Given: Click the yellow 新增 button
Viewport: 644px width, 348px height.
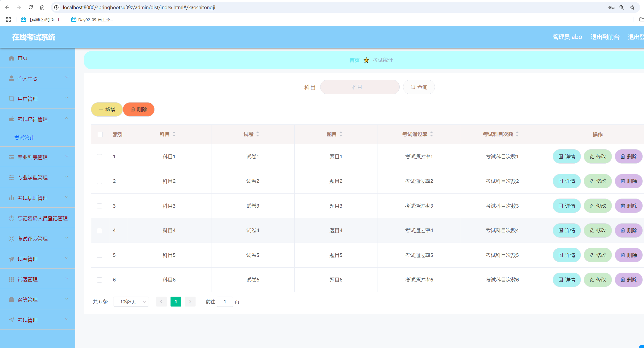Looking at the screenshot, I should [x=107, y=109].
